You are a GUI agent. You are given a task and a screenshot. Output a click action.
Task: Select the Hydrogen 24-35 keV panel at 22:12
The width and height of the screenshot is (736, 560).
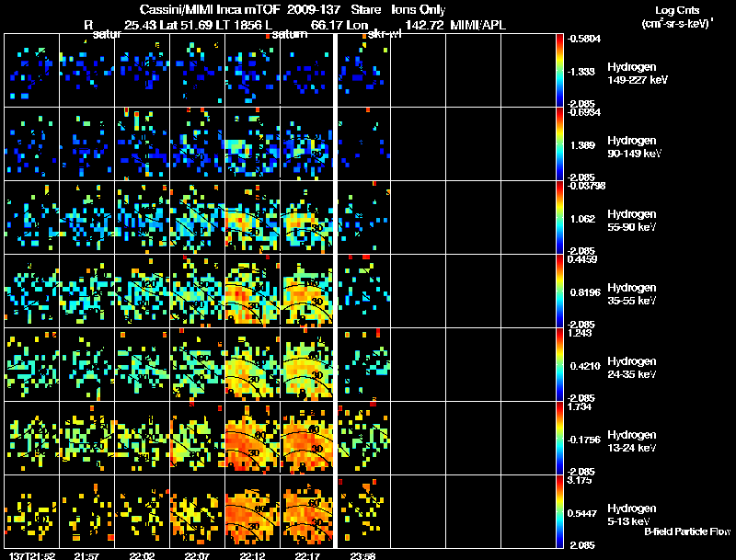[252, 364]
